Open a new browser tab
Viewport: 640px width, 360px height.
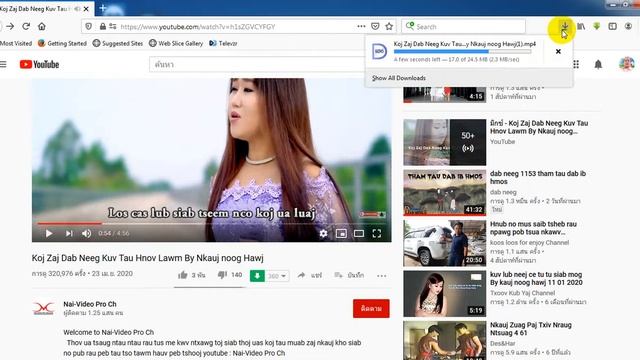coord(102,8)
